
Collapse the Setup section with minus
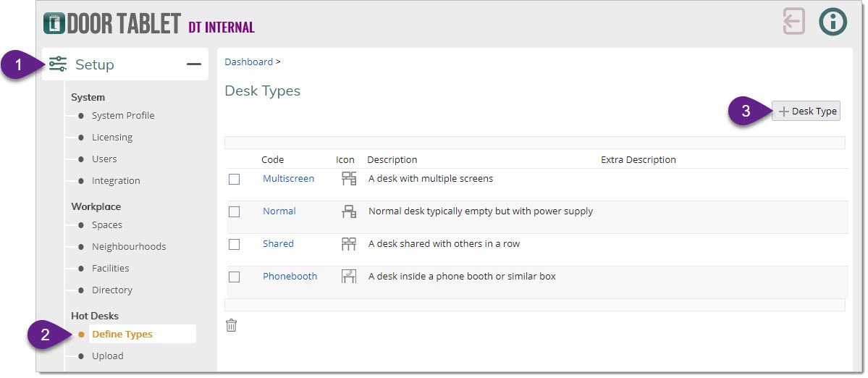click(x=193, y=64)
